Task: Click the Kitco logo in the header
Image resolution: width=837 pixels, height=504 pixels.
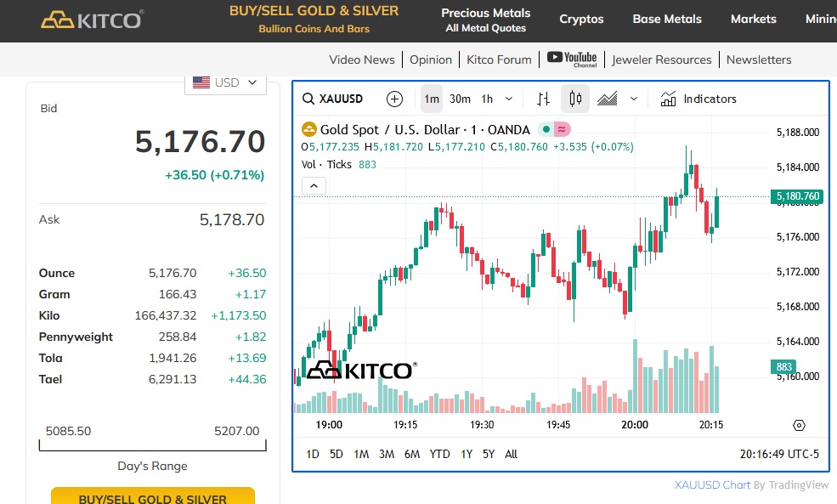Action: [x=92, y=20]
